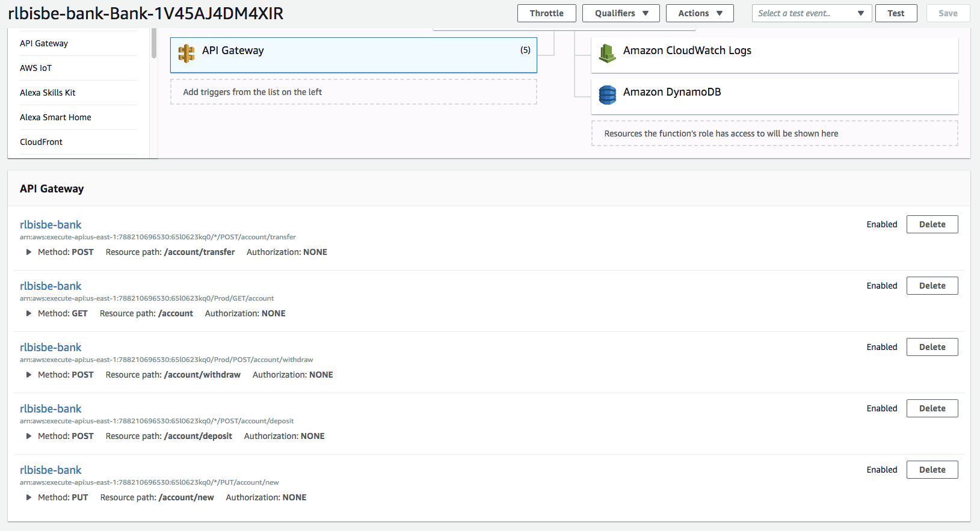Select Alexa Skills Kit from the triggers list

tap(48, 93)
